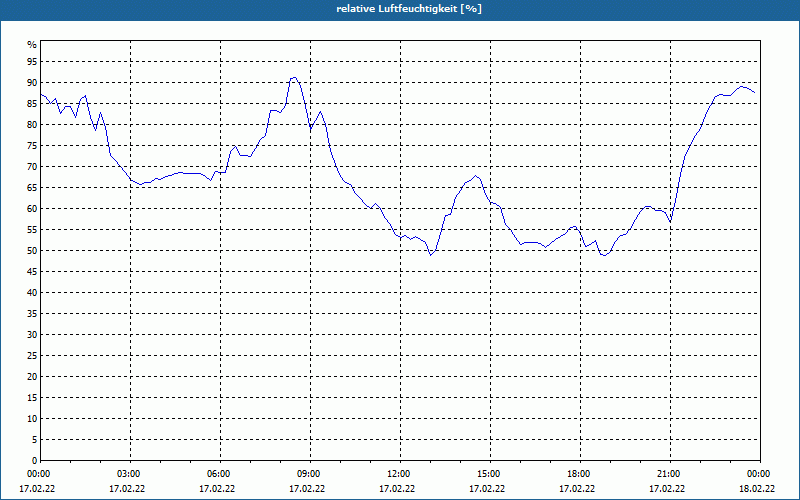
Task: Click the 25 y-axis tick label
Action: click(x=32, y=356)
